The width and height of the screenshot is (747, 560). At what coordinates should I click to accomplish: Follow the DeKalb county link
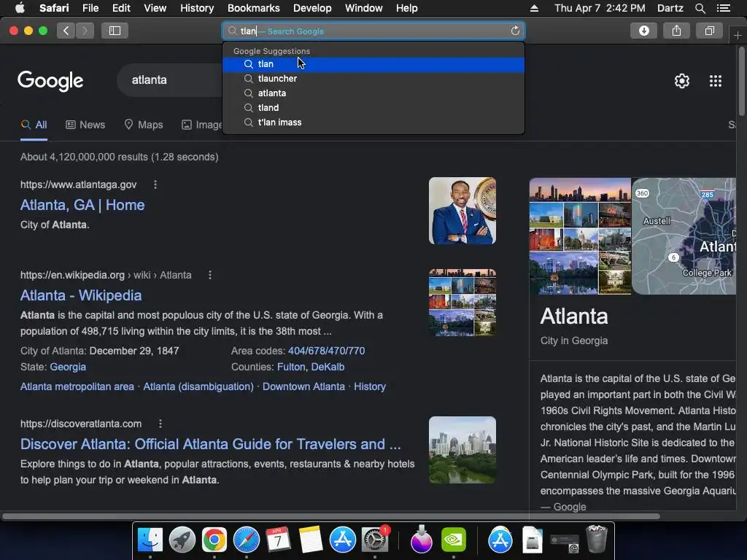point(328,367)
